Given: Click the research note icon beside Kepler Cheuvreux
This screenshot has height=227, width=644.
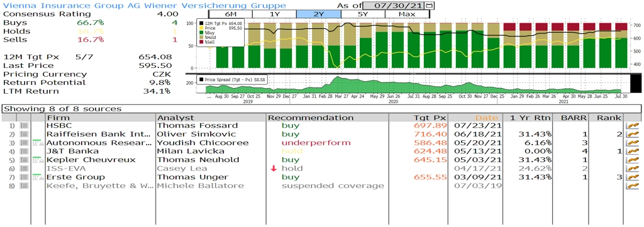Looking at the screenshot, I should coord(38,160).
